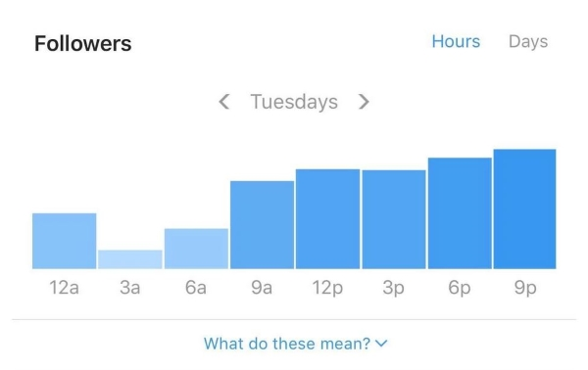Go to previous day with left chevron

224,102
